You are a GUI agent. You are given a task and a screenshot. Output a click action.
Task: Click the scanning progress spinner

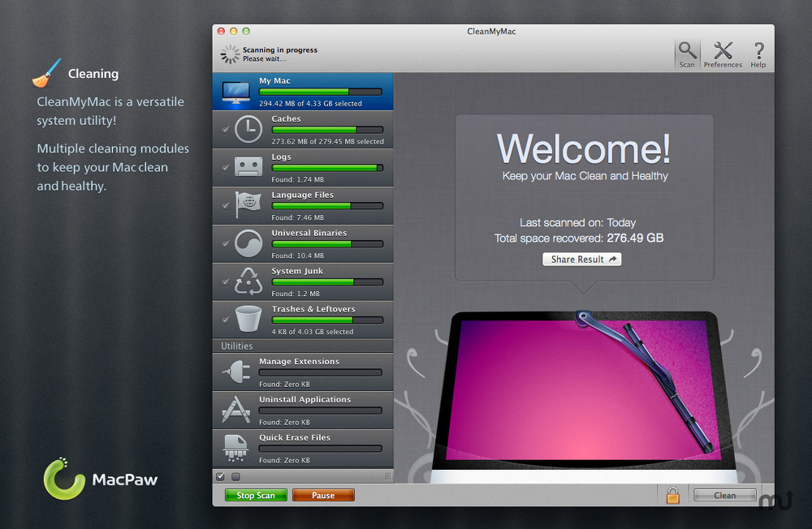(x=230, y=54)
